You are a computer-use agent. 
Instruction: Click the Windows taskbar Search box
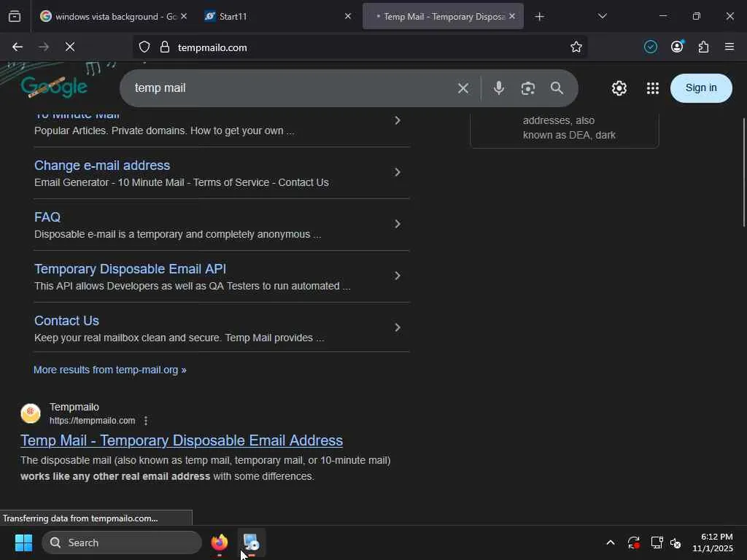coord(122,542)
